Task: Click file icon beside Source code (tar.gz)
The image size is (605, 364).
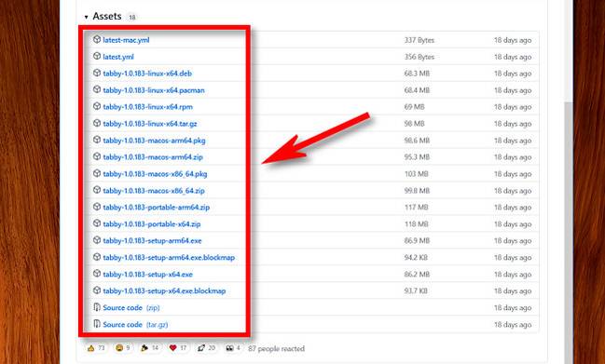Action: [97, 324]
